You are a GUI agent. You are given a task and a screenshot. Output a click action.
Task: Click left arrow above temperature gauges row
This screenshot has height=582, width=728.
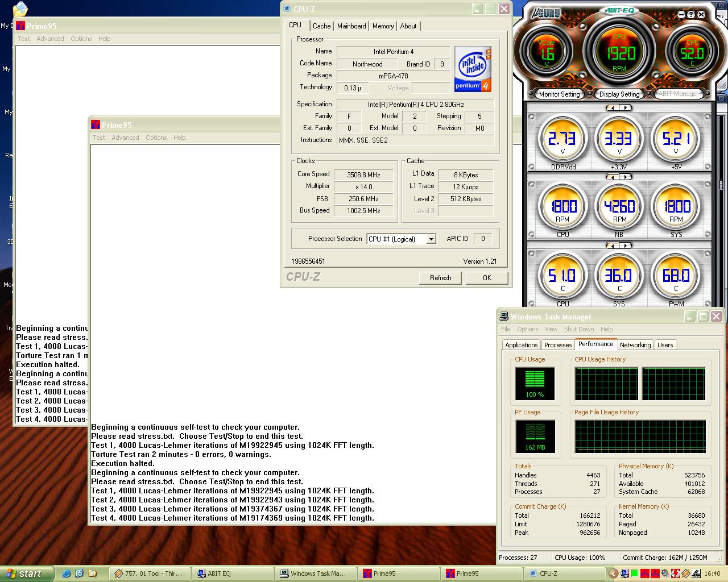pos(613,246)
